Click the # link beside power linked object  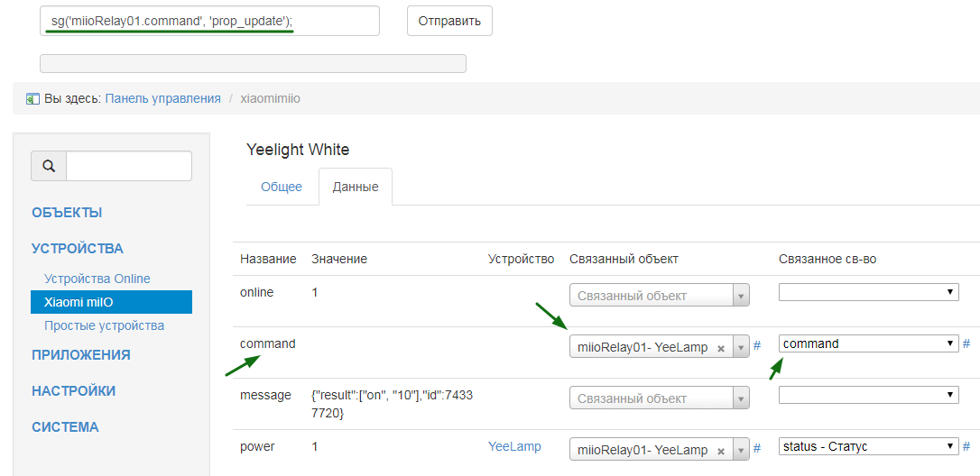coord(757,448)
